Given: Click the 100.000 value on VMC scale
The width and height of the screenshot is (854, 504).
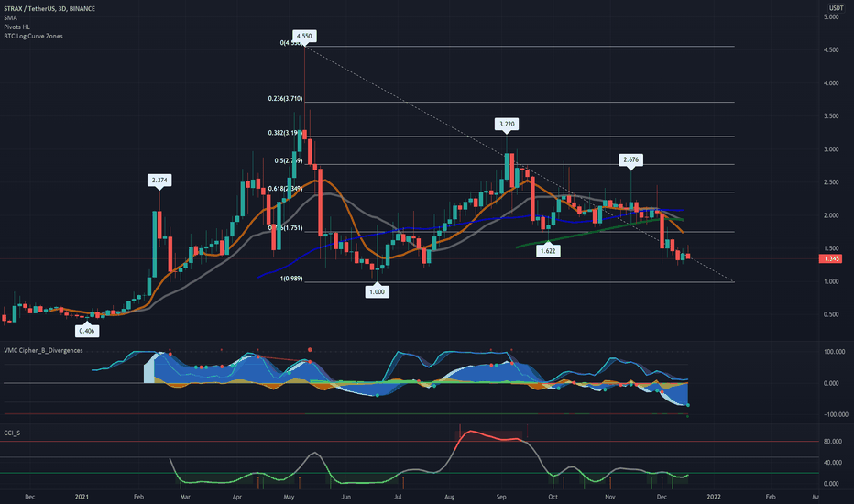Looking at the screenshot, I should click(835, 352).
